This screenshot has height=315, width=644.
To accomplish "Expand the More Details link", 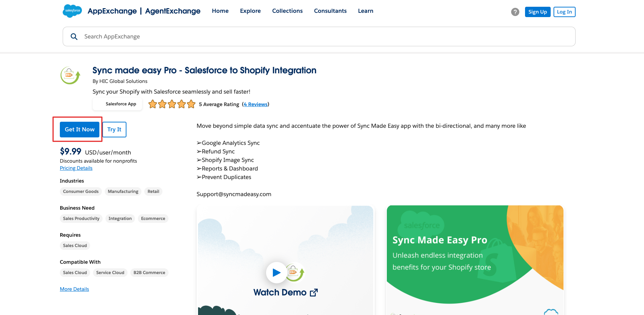I will (x=74, y=289).
